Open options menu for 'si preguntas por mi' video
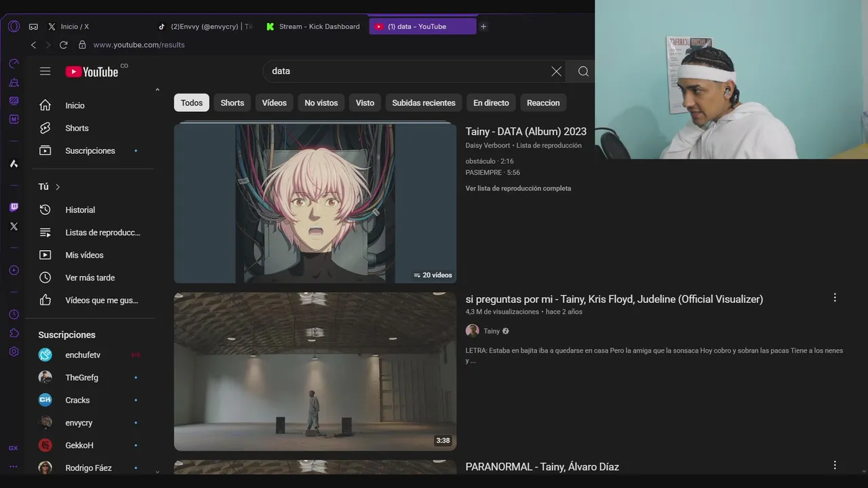This screenshot has width=868, height=488. [x=835, y=298]
